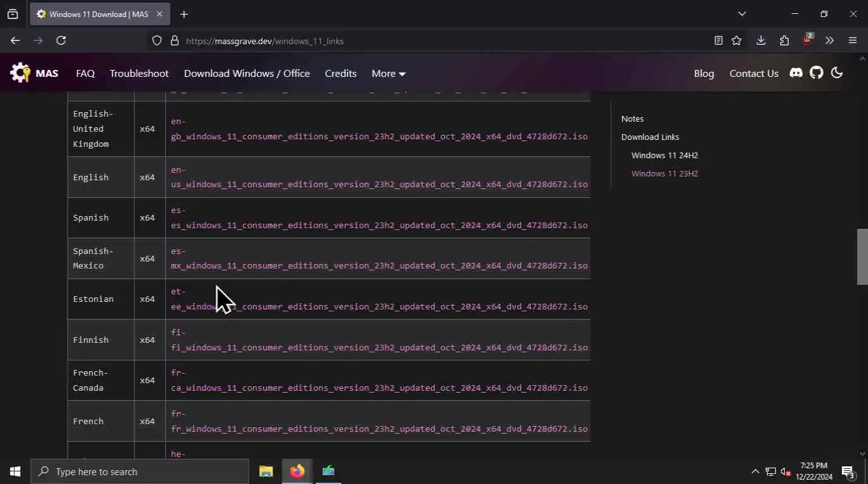The height and width of the screenshot is (484, 868).
Task: List all tabs dropdown arrow
Action: tap(742, 14)
